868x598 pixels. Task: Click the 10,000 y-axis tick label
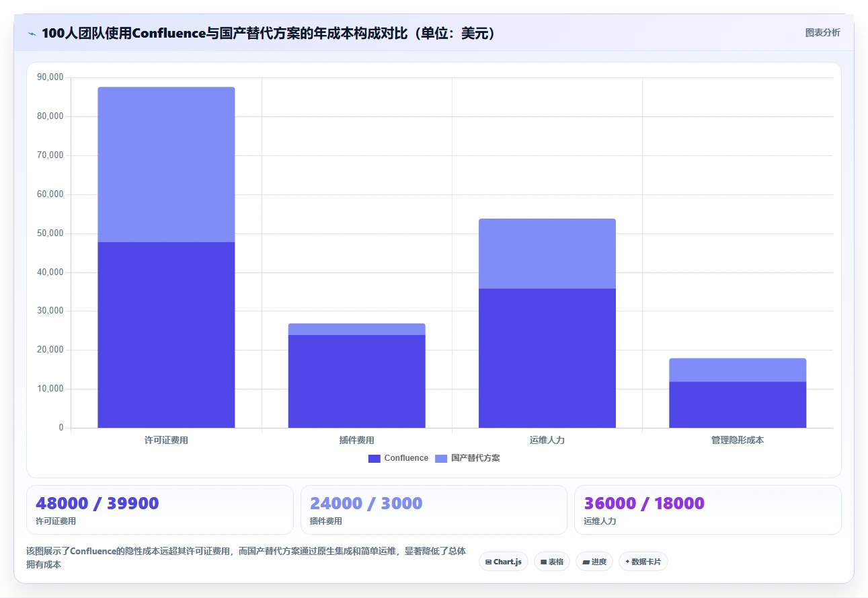[x=50, y=389]
